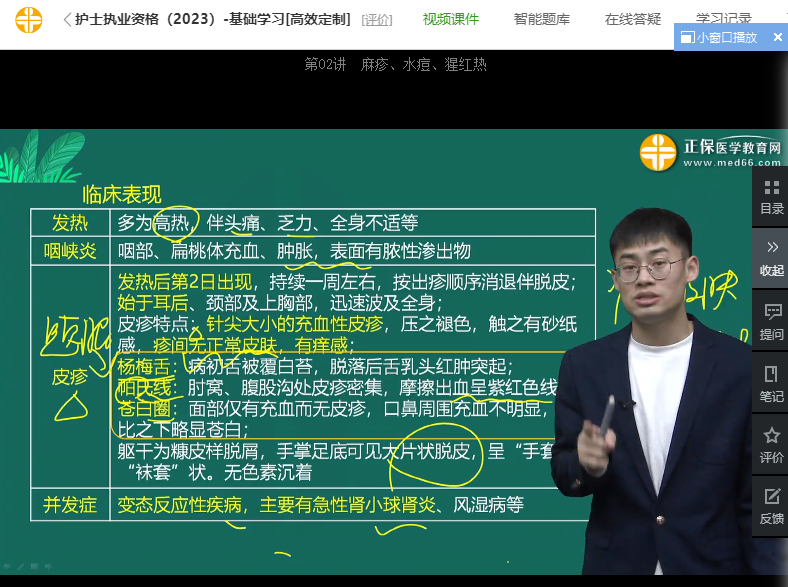Switch to the 智能题库 tab

[542, 19]
